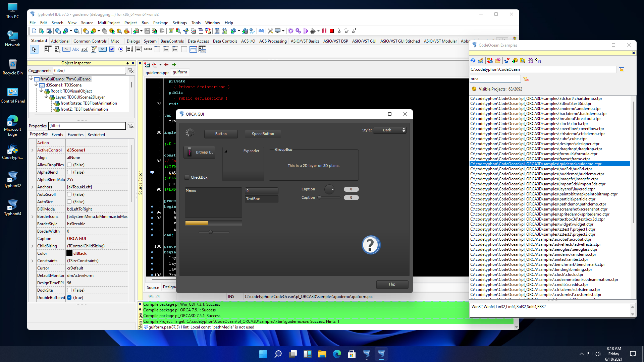Viewport: 644px width, 362px height.
Task: Expand the BorderIcons property
Action: pyautogui.click(x=33, y=217)
